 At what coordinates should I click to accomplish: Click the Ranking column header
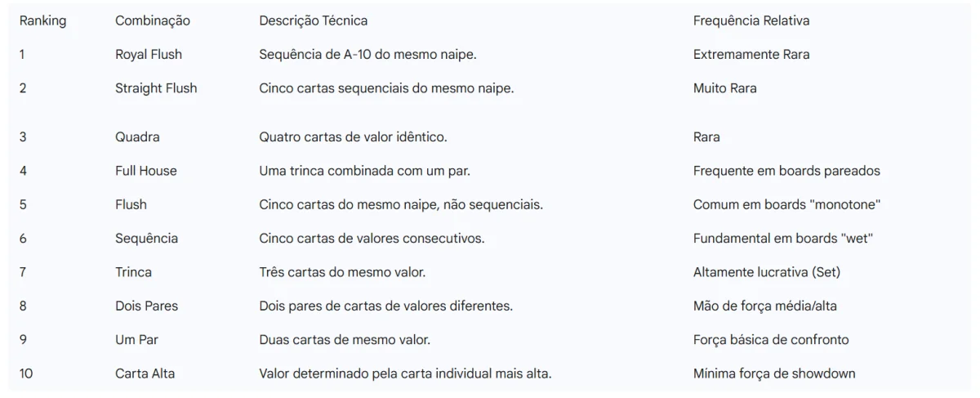point(42,20)
